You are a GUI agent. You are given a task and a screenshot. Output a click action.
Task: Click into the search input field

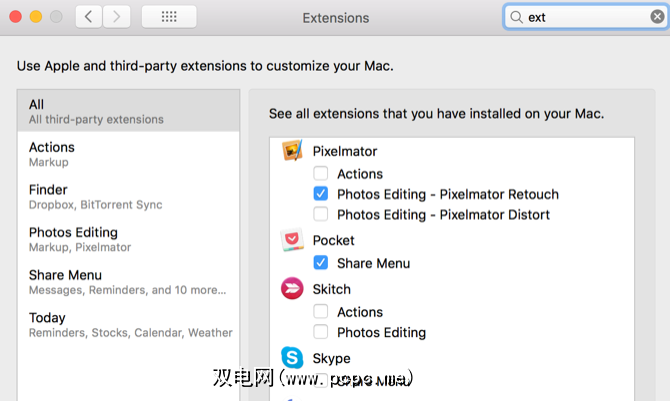pyautogui.click(x=585, y=17)
